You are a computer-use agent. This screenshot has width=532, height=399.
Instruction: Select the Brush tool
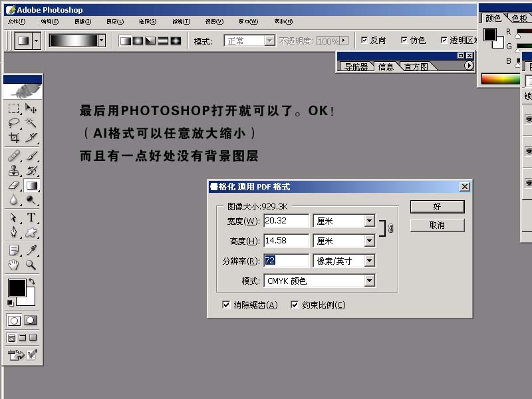pyautogui.click(x=31, y=156)
